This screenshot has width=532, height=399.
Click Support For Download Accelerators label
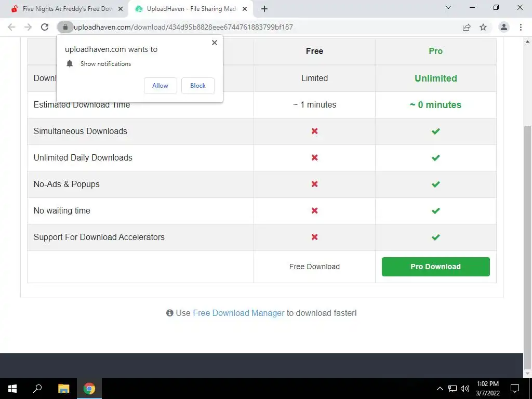point(99,237)
